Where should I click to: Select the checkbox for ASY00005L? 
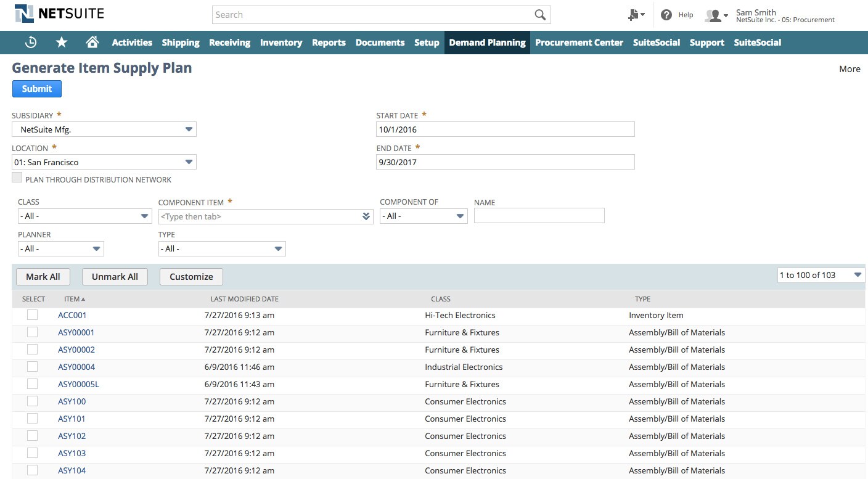[32, 384]
